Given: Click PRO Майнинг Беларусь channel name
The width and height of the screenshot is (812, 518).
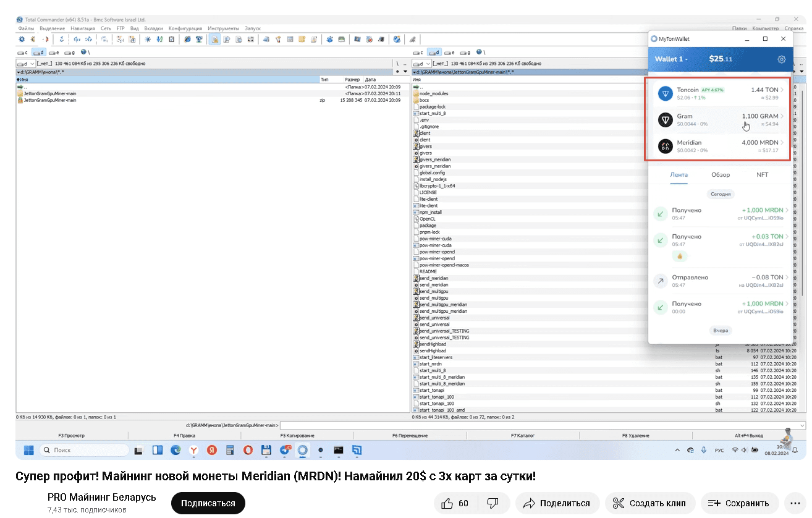Looking at the screenshot, I should [x=102, y=497].
